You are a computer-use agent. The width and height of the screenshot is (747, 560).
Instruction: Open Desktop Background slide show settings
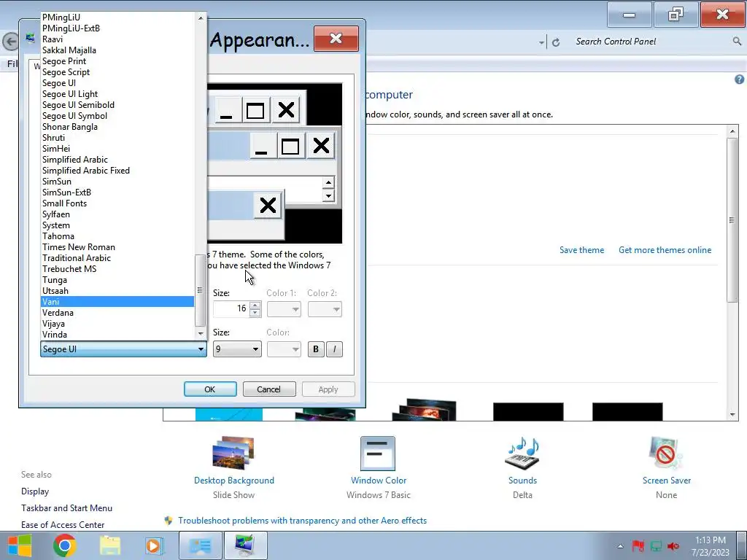pos(233,454)
